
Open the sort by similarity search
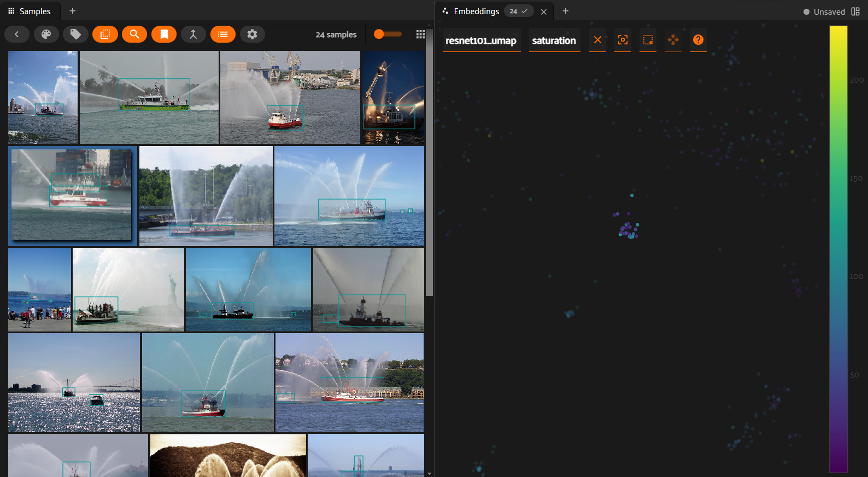click(x=134, y=34)
